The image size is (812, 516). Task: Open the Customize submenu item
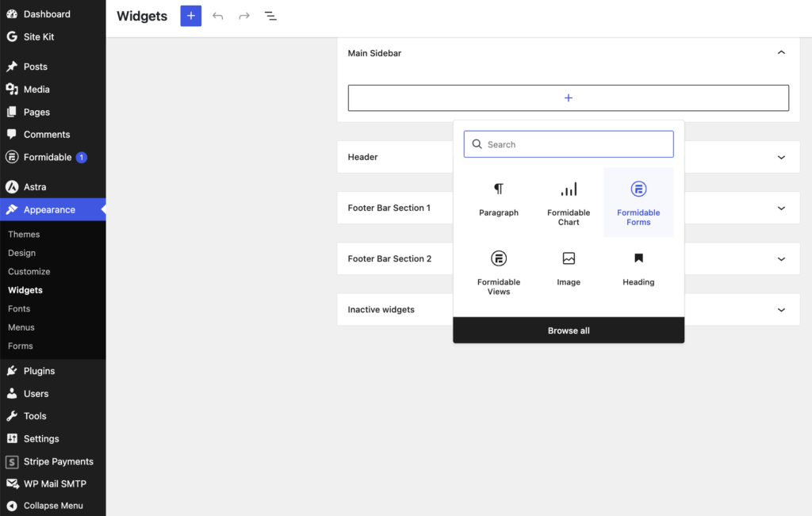point(29,271)
